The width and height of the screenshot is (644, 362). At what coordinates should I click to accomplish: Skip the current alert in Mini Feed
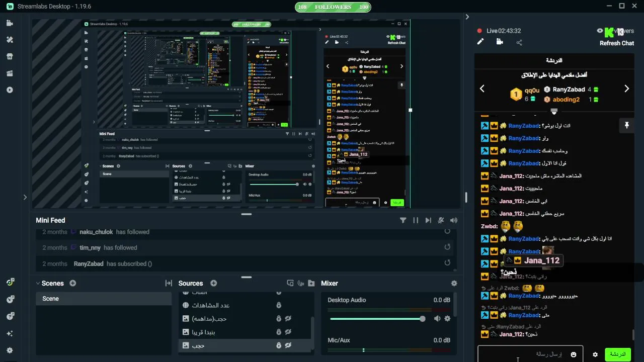pyautogui.click(x=428, y=220)
